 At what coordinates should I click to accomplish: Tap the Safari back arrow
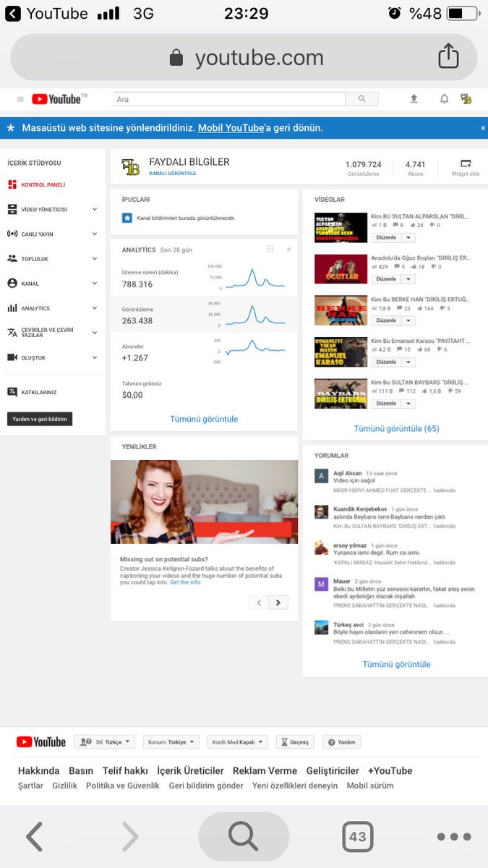(x=34, y=837)
